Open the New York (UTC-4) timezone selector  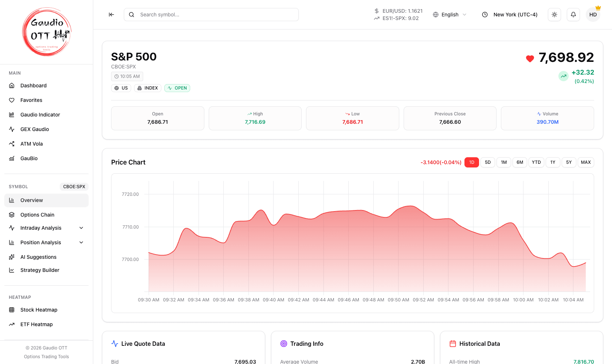coord(510,15)
